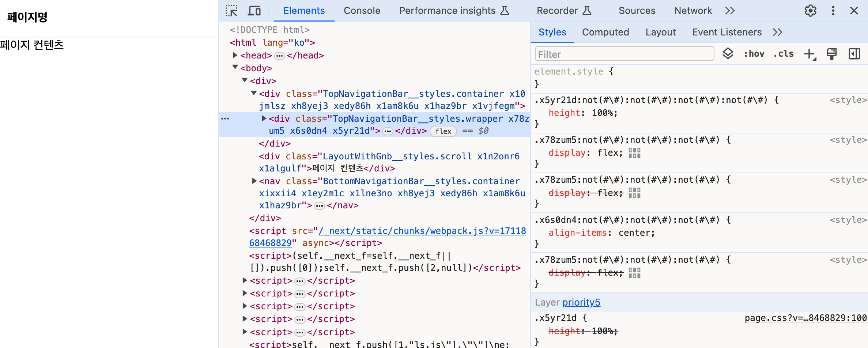Open the Console tab
Image resolution: width=868 pixels, height=348 pixels.
pyautogui.click(x=362, y=11)
